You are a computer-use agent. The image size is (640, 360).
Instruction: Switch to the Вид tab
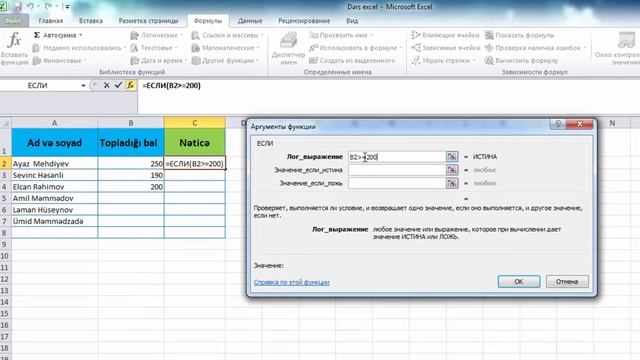coord(352,20)
